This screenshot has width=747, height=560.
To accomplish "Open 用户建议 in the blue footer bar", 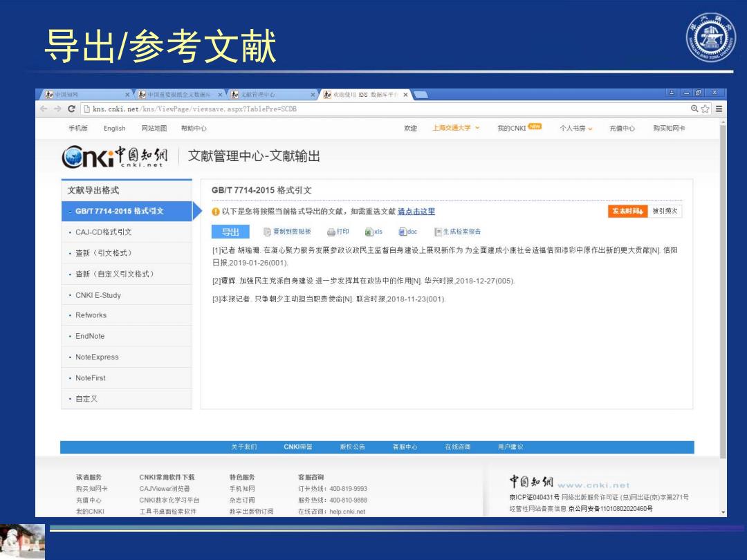I will click(x=510, y=447).
